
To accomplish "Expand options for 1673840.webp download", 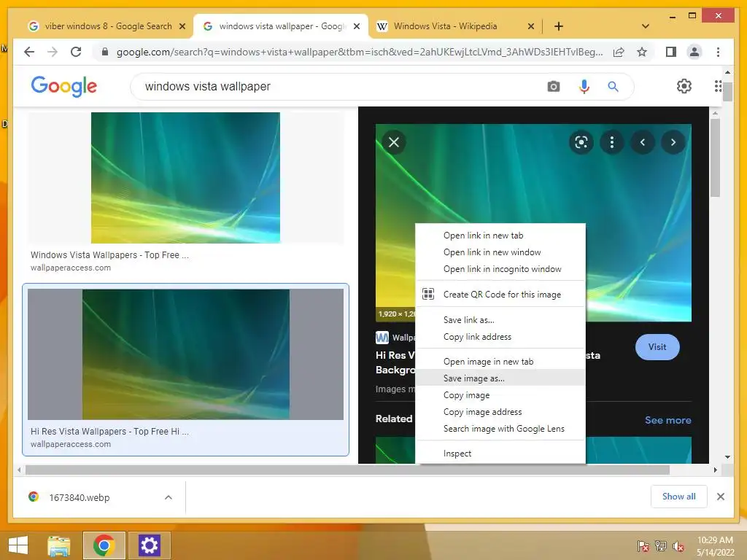I will click(x=169, y=497).
